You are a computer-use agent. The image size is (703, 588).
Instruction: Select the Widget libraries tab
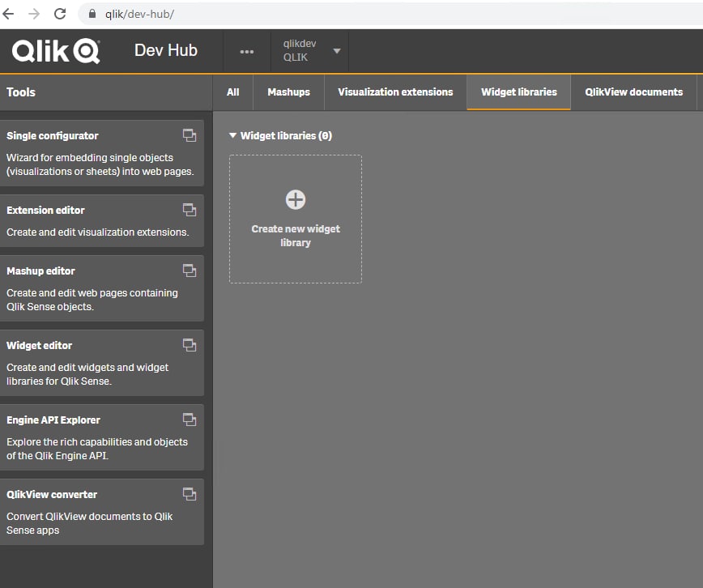[518, 92]
